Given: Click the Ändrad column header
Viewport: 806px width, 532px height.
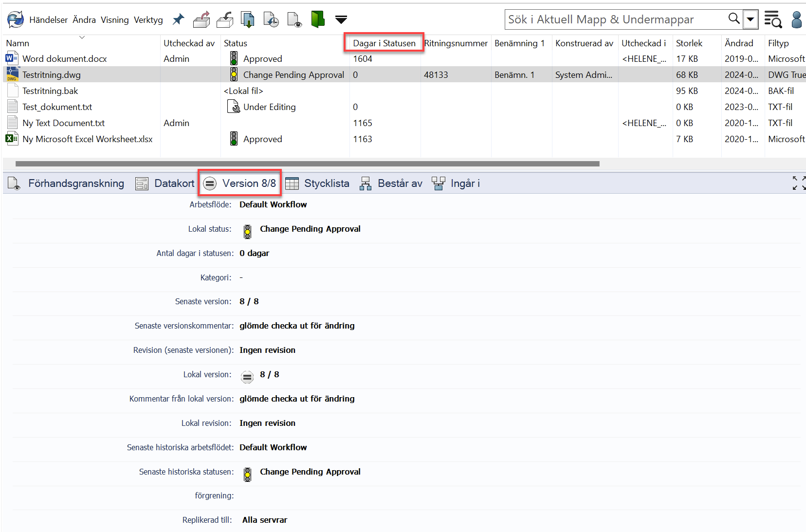Looking at the screenshot, I should 739,43.
